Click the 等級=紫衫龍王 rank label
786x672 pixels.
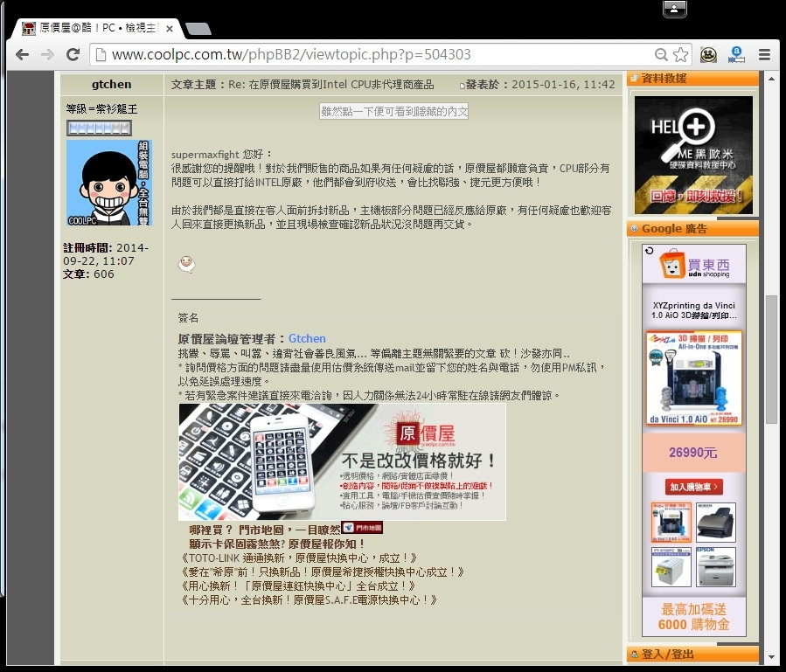[x=101, y=108]
